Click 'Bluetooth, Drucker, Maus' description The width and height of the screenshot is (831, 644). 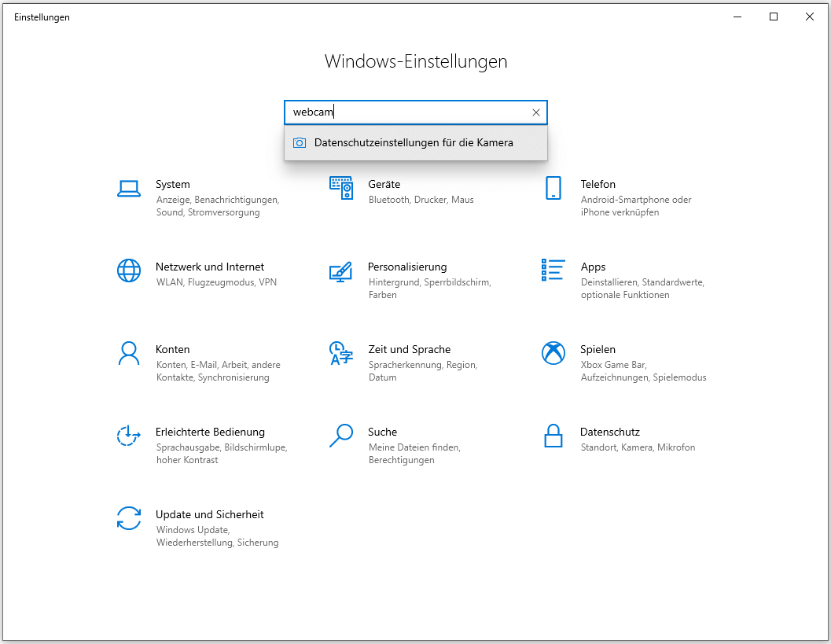point(421,200)
